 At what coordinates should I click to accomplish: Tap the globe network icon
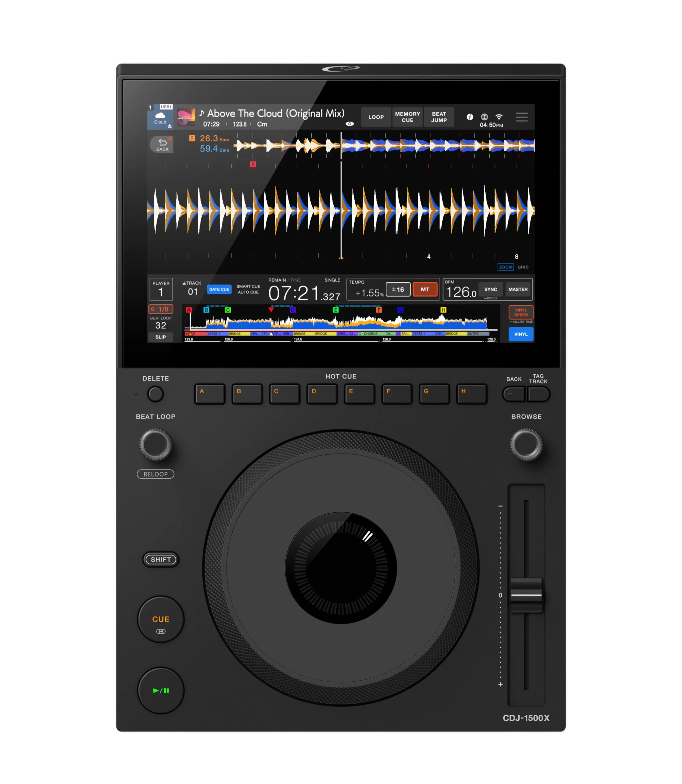pyautogui.click(x=484, y=117)
